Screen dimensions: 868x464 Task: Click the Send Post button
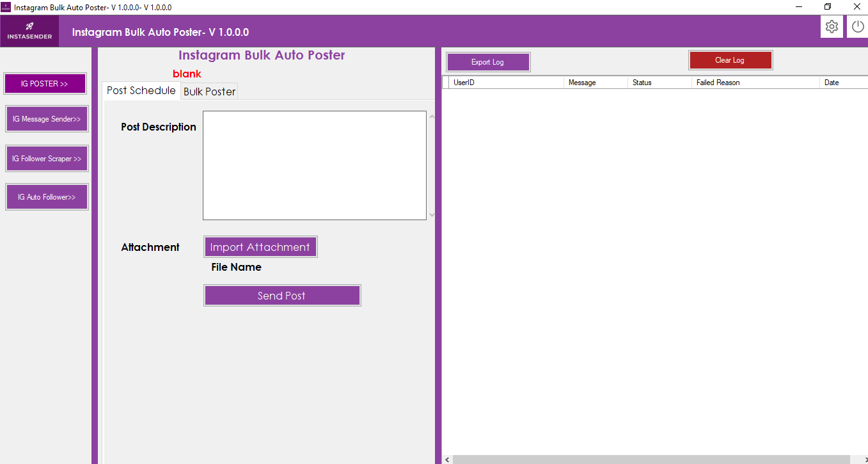(x=282, y=296)
